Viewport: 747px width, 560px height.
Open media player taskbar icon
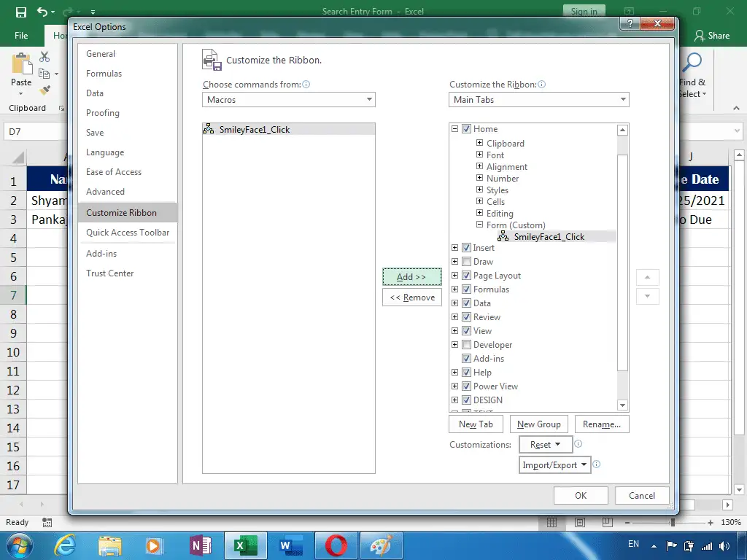153,545
